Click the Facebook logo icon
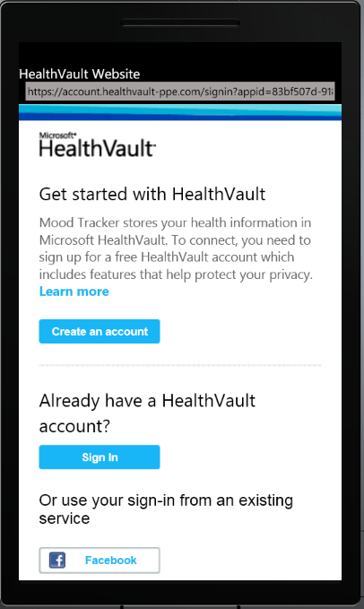364x609 pixels. pos(57,560)
